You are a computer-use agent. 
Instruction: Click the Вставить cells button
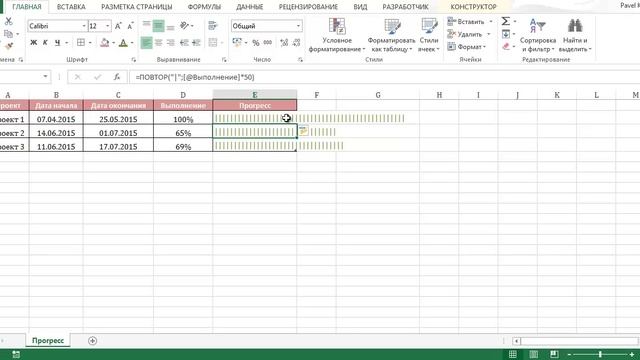click(x=466, y=22)
